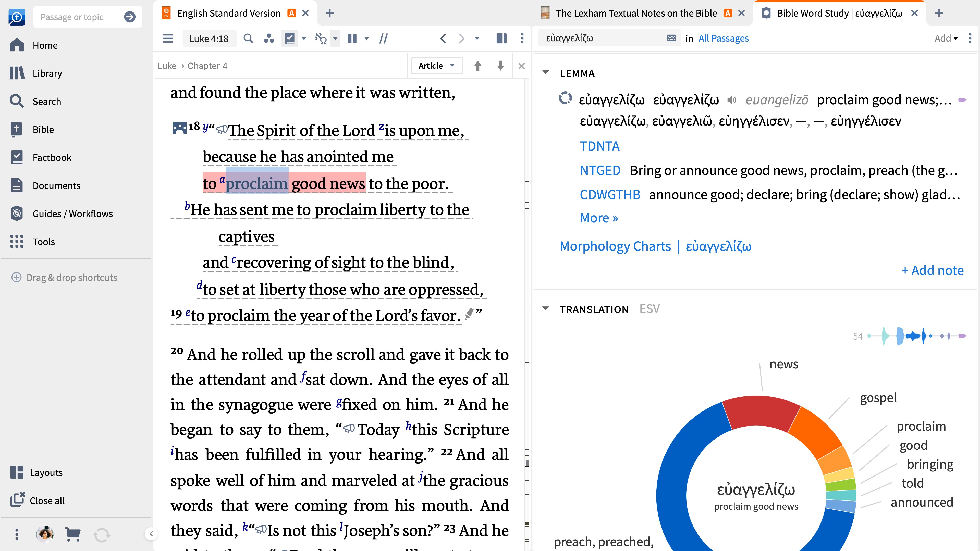980x551 pixels.
Task: Open the CDWGTHB lexicon link
Action: pos(610,195)
